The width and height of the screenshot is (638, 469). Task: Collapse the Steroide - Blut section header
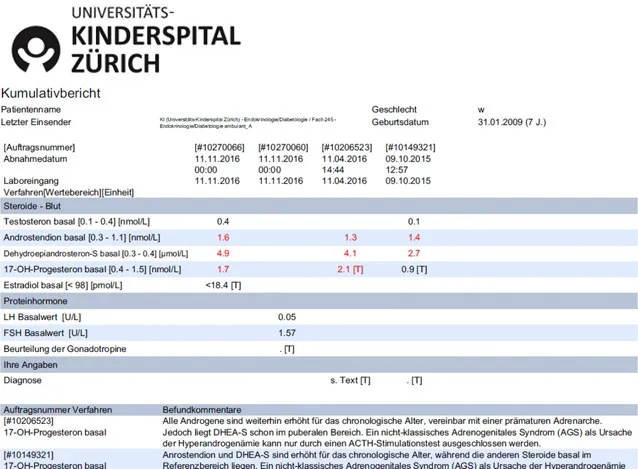tap(37, 204)
